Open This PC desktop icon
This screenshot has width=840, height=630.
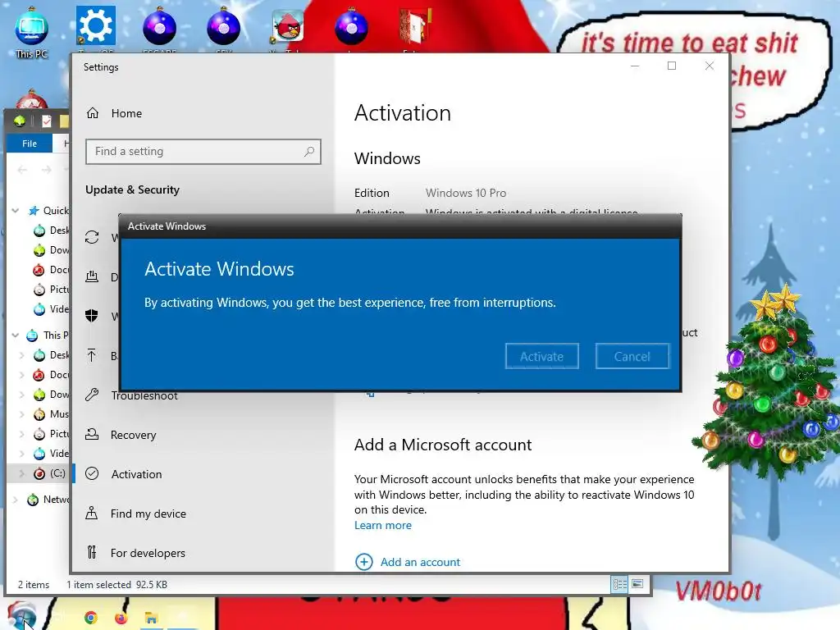click(x=32, y=32)
